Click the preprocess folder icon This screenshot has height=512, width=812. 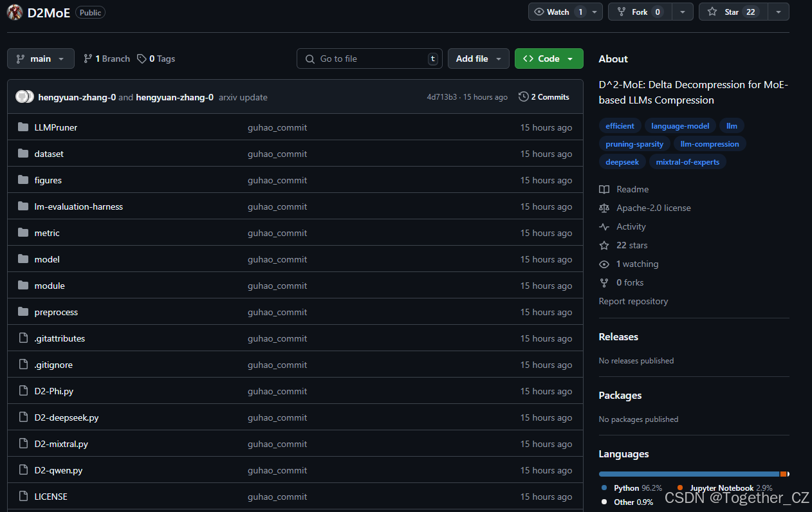click(23, 312)
